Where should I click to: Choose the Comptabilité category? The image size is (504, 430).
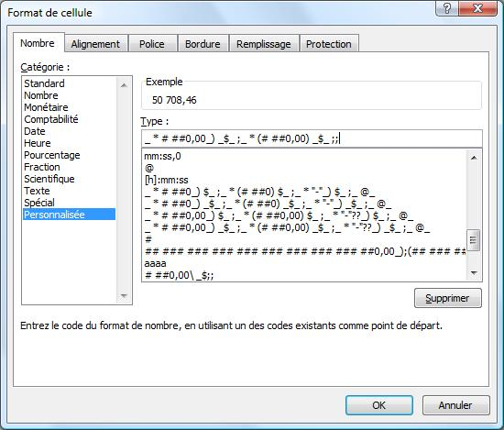(x=50, y=119)
